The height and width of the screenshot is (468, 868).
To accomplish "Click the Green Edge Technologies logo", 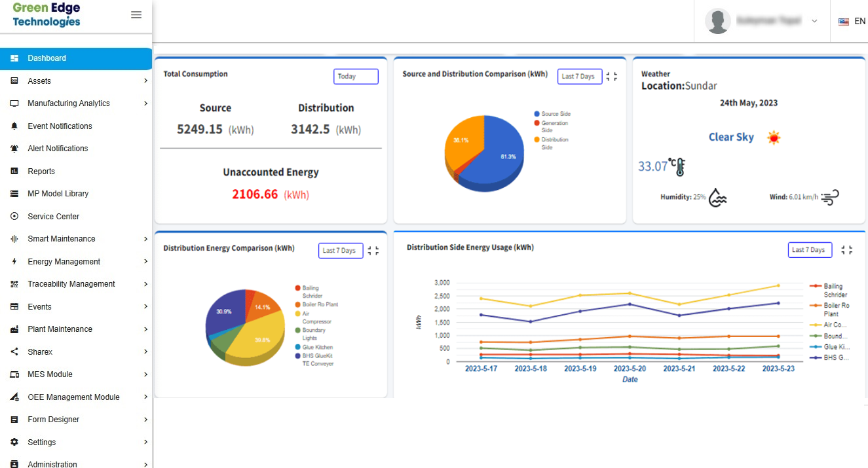I will tap(47, 14).
